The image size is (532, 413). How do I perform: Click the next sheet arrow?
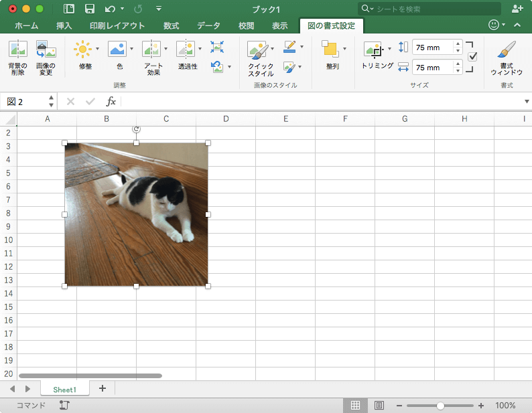pyautogui.click(x=28, y=389)
